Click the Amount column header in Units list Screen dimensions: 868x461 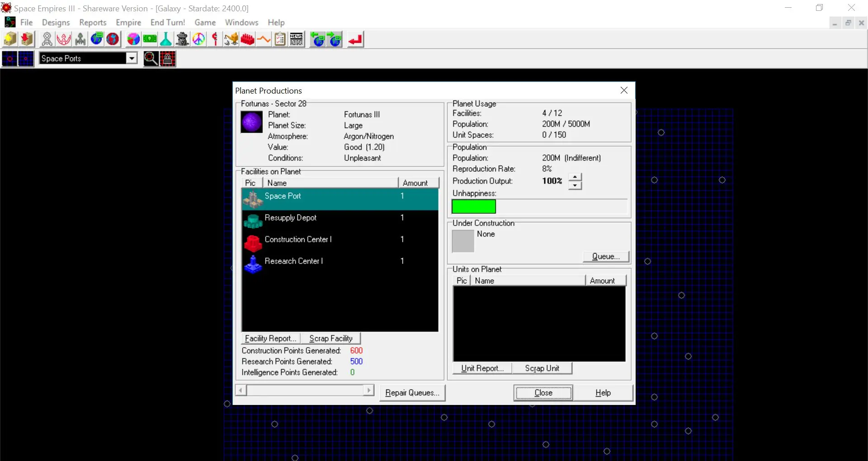[606, 281]
